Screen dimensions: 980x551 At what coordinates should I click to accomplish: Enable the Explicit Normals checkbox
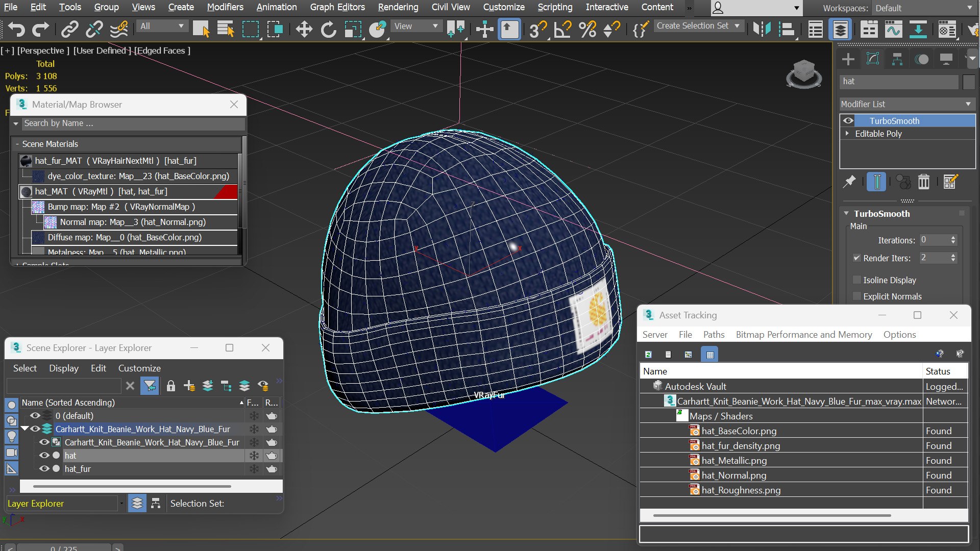[857, 296]
